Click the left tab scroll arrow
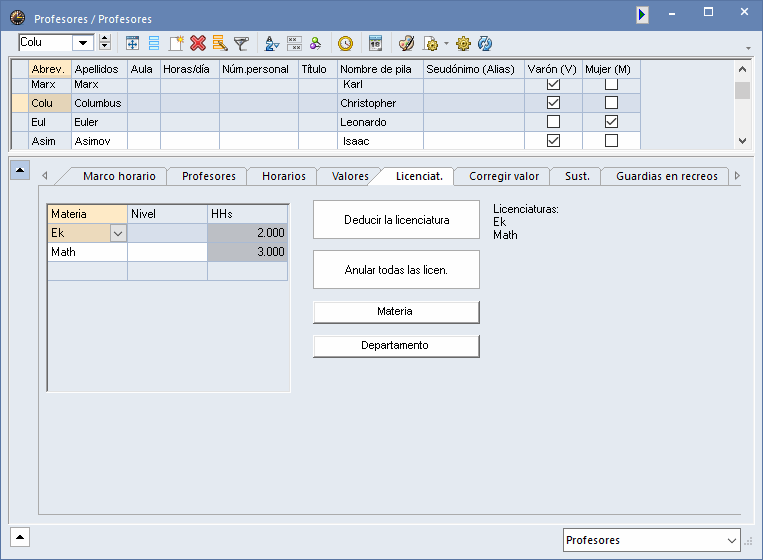This screenshot has height=560, width=763. tap(45, 176)
